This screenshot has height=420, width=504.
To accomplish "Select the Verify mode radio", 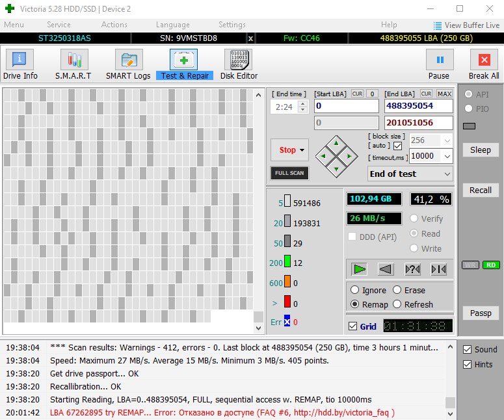I will [414, 218].
